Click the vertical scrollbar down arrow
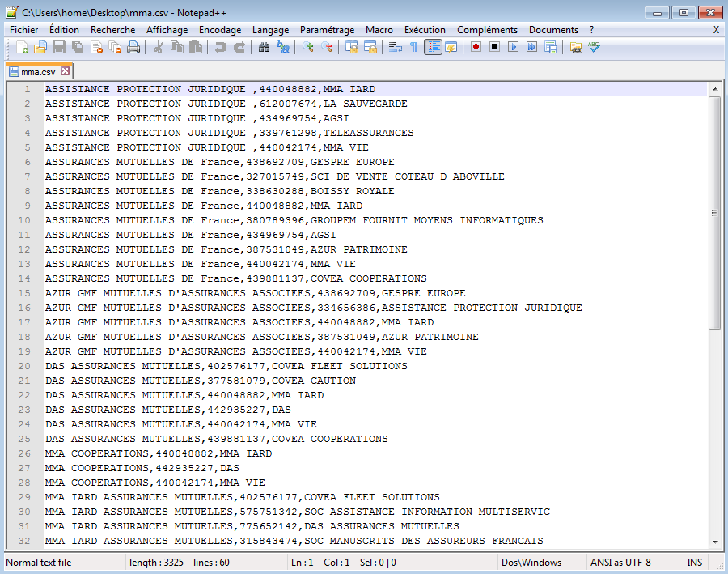Viewport: 728px width, 574px height. coord(715,542)
